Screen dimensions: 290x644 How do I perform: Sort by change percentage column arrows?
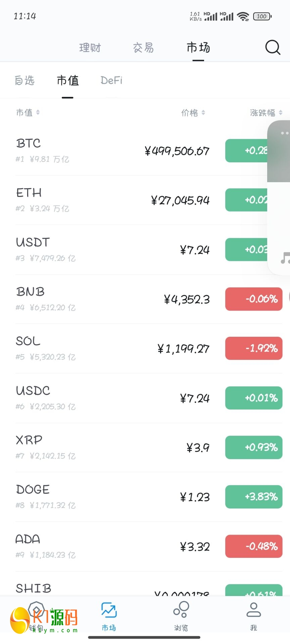281,113
